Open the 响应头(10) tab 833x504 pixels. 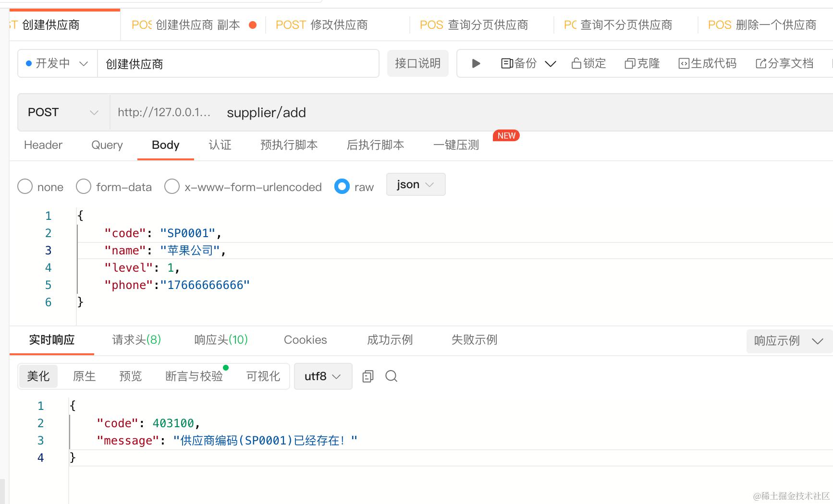[x=221, y=340]
